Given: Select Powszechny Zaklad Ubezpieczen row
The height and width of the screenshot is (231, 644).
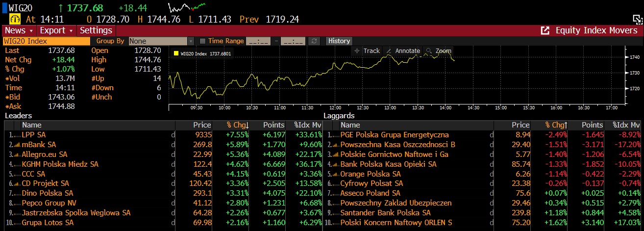Looking at the screenshot, I should coord(482,203).
